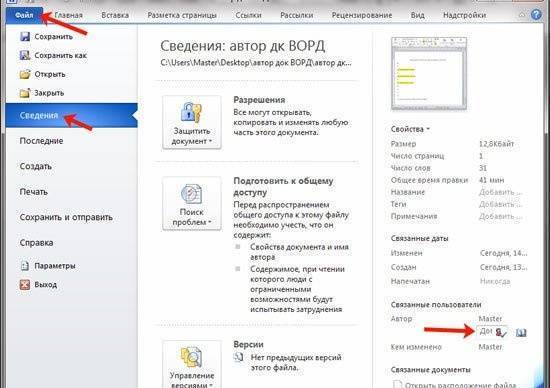Viewport: 550px width, 388px height.
Task: Click the address book icon beside author field
Action: [x=521, y=332]
